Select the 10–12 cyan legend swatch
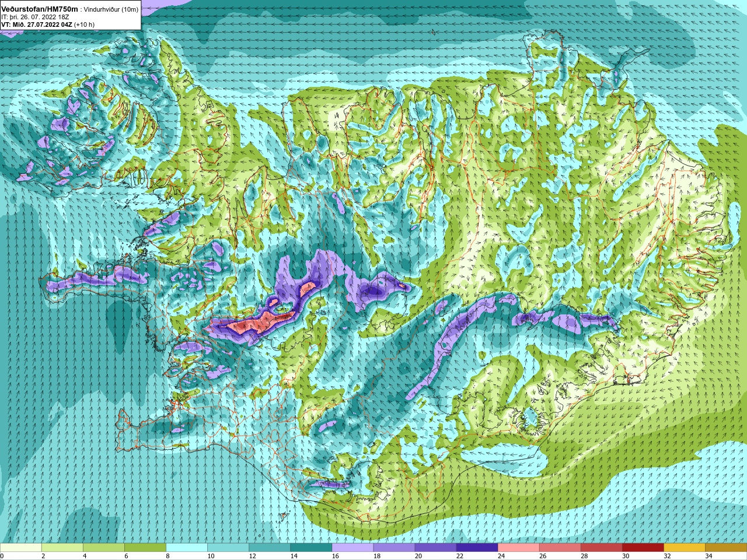The image size is (747, 560). pos(228,548)
